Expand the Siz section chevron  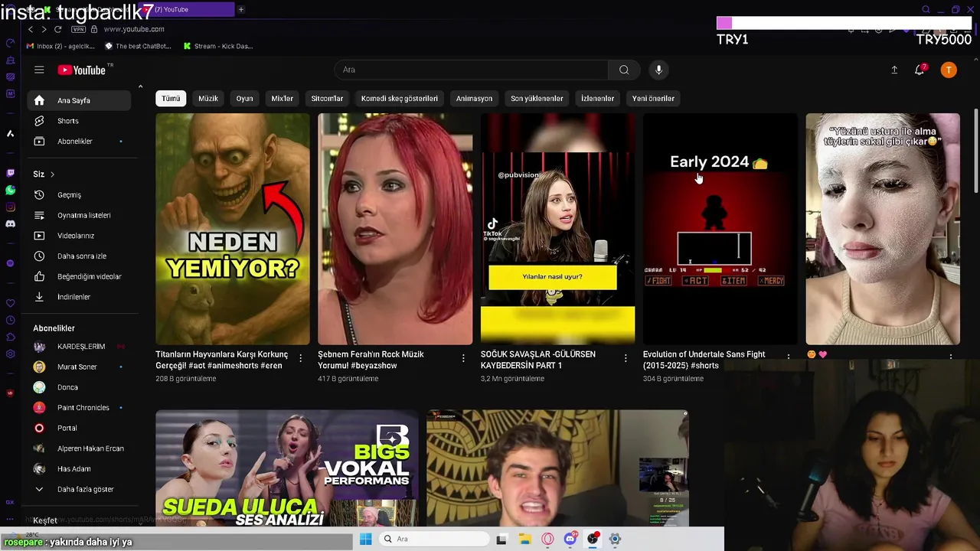[x=52, y=174]
